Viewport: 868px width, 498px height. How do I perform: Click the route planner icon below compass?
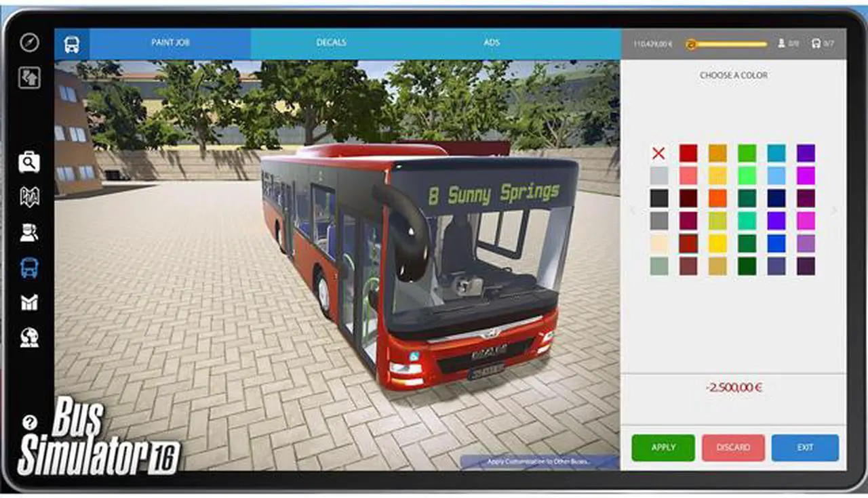pos(29,79)
